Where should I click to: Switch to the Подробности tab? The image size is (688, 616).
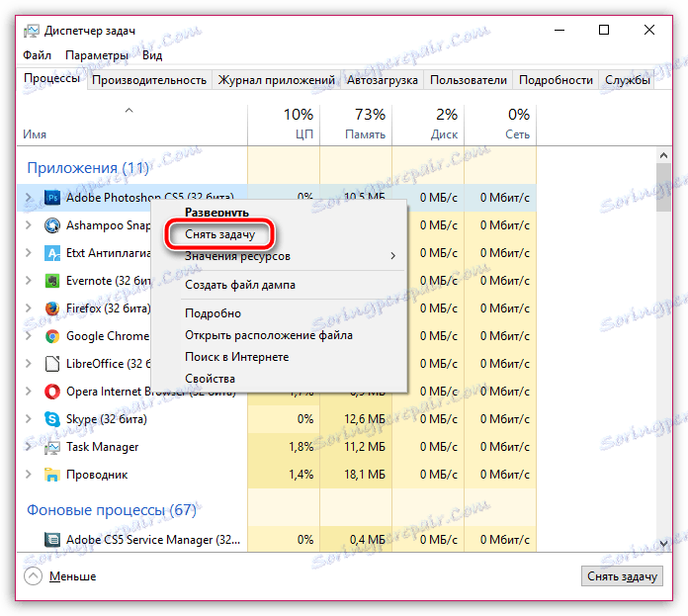556,80
